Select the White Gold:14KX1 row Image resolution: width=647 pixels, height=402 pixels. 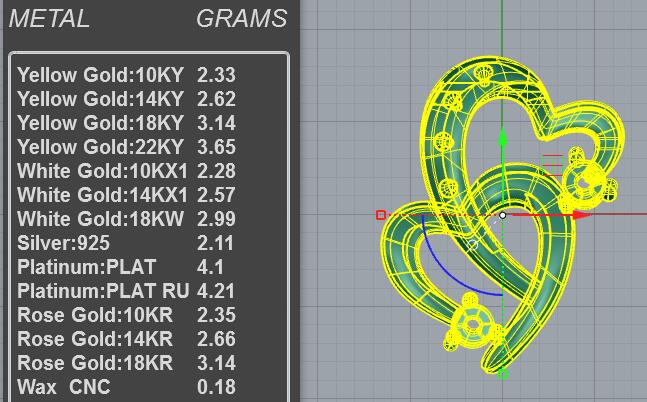(126, 195)
